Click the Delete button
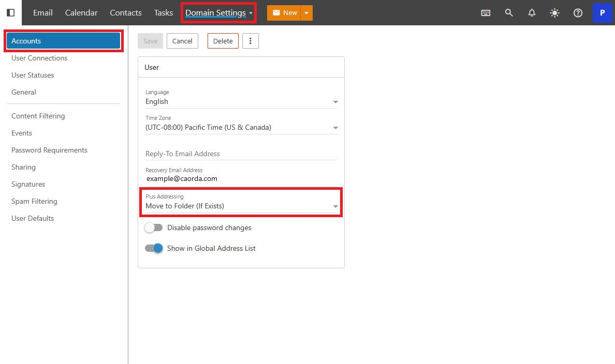This screenshot has width=615, height=364. tap(223, 41)
